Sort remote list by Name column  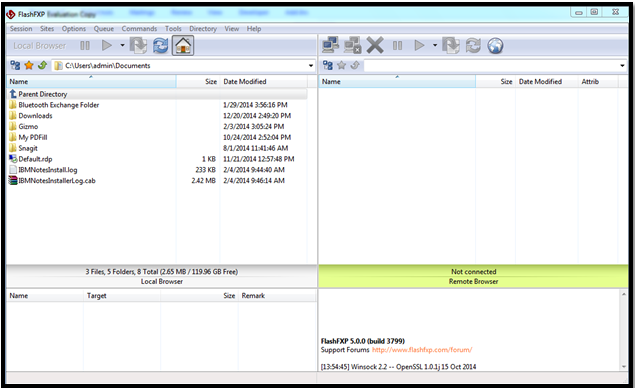(x=397, y=81)
